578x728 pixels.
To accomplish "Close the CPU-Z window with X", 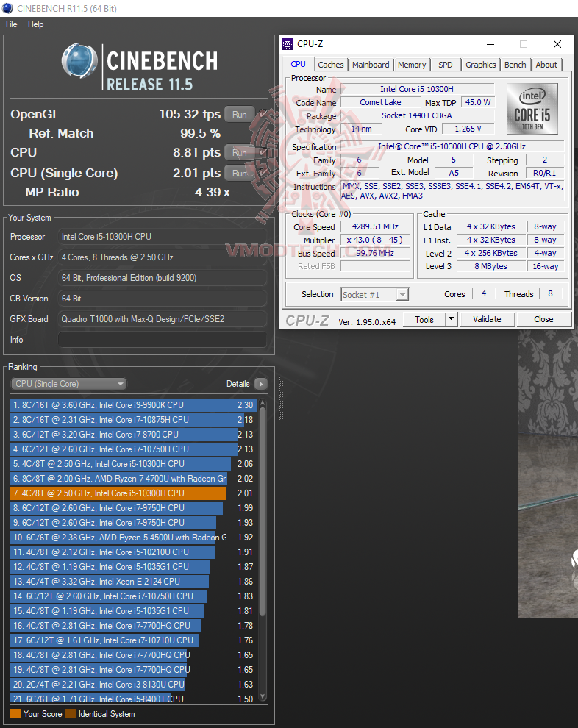I will tap(557, 44).
